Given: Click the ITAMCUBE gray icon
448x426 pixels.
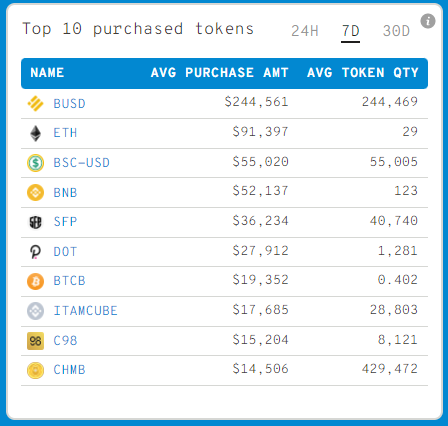Looking at the screenshot, I should point(35,311).
